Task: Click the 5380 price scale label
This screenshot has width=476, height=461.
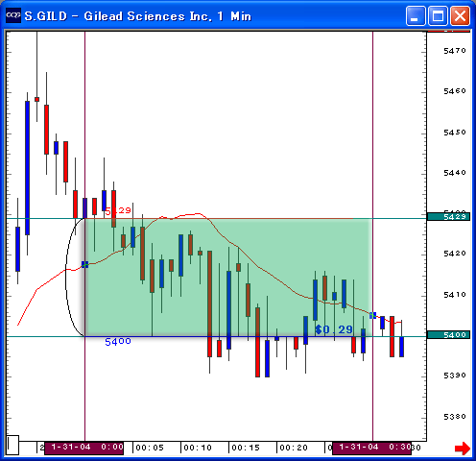Action: tap(455, 417)
